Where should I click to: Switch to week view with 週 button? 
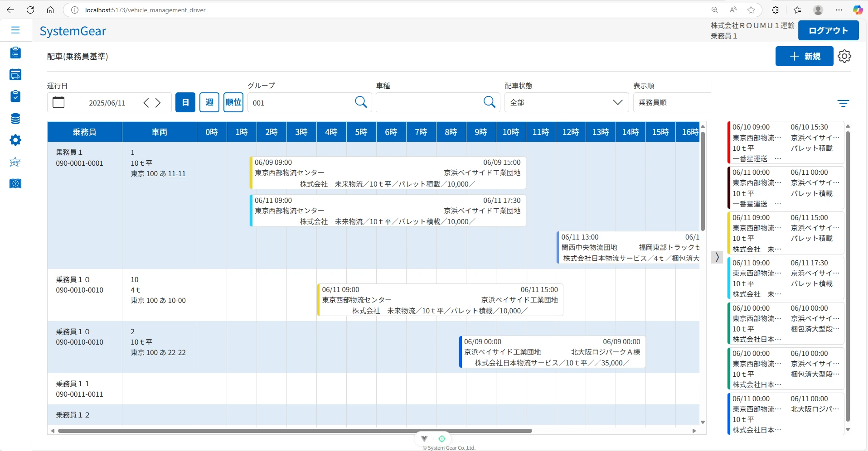coord(209,102)
